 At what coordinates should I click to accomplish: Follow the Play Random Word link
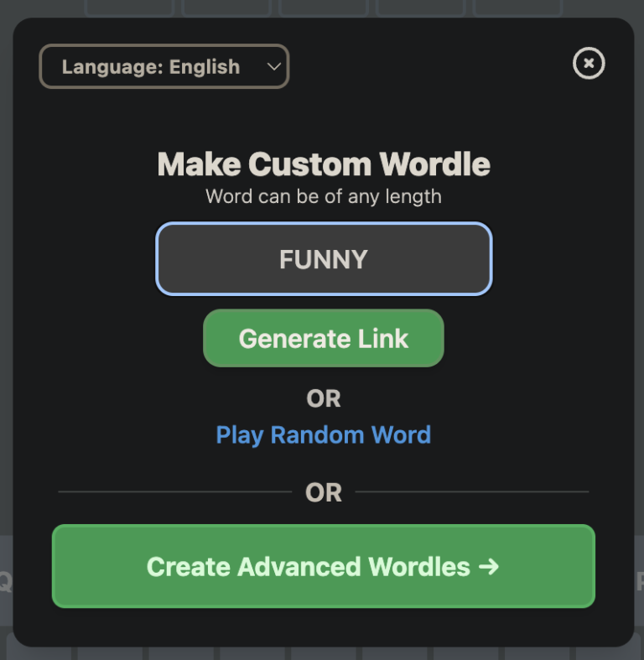pos(324,434)
